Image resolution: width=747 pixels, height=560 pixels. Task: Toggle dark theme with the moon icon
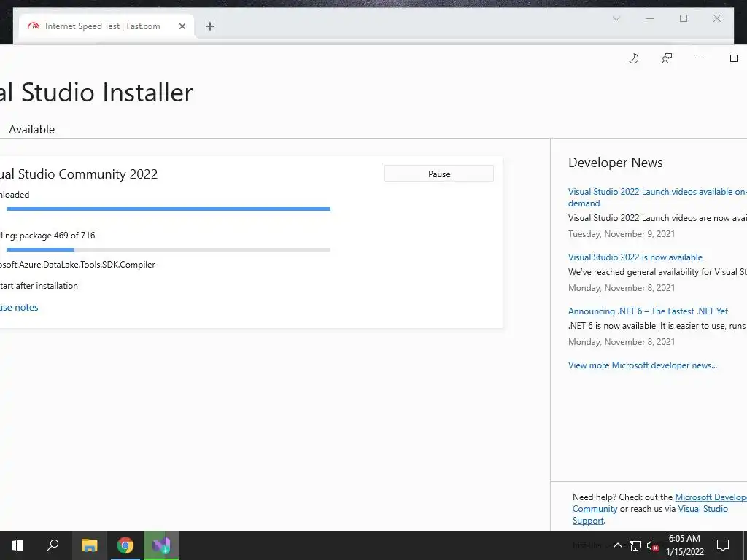634,58
